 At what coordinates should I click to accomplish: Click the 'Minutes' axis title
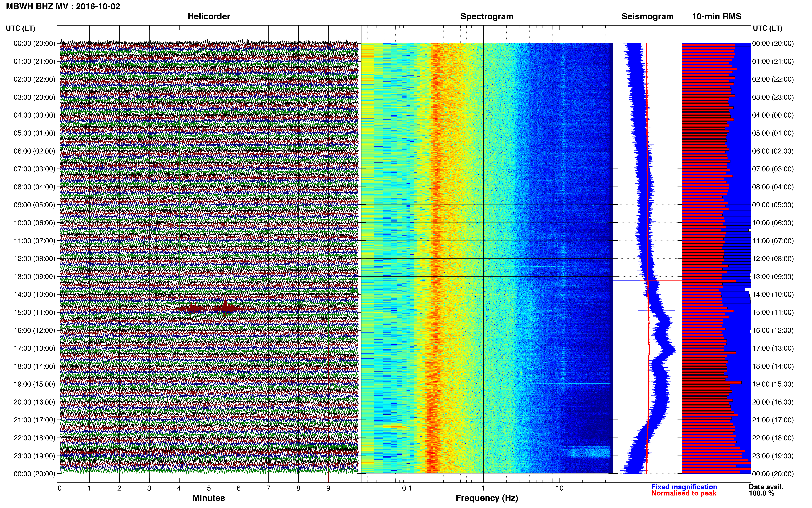tap(208, 498)
